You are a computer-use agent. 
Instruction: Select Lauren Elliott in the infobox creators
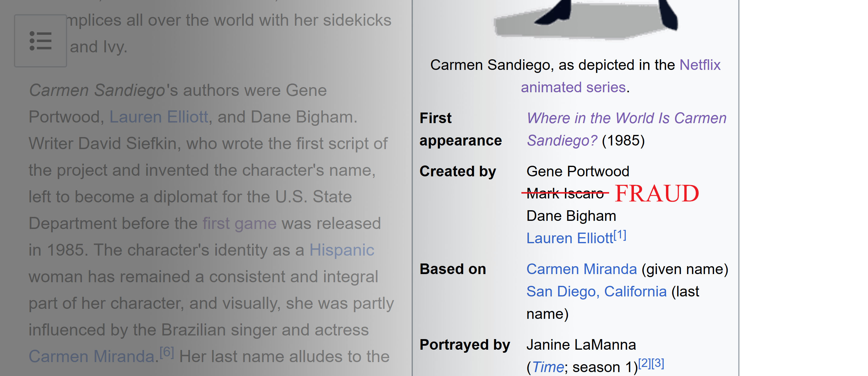pos(570,238)
